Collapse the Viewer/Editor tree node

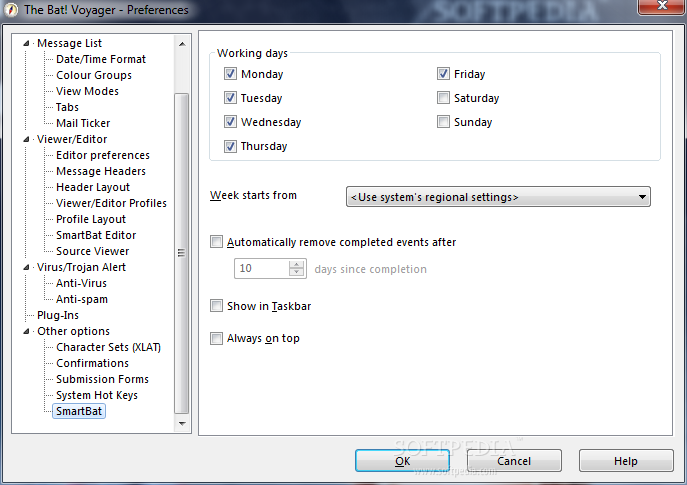tap(26, 139)
